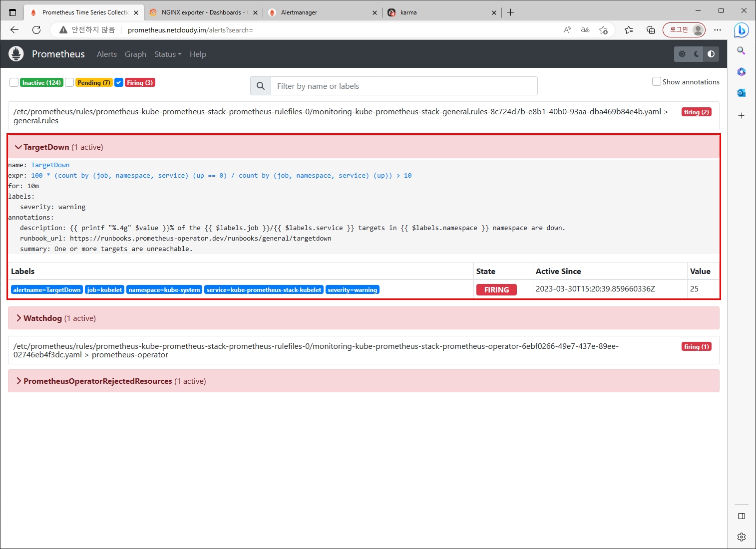Click the Prometheus brand title

click(x=58, y=54)
